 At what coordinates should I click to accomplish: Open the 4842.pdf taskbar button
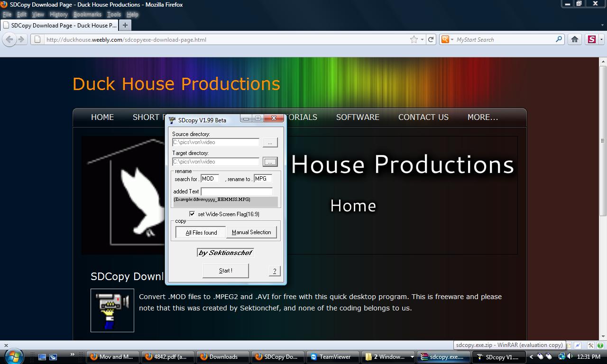[168, 357]
